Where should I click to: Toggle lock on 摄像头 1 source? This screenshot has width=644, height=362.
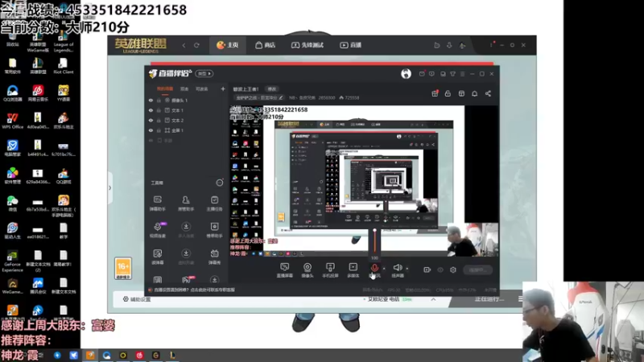159,100
